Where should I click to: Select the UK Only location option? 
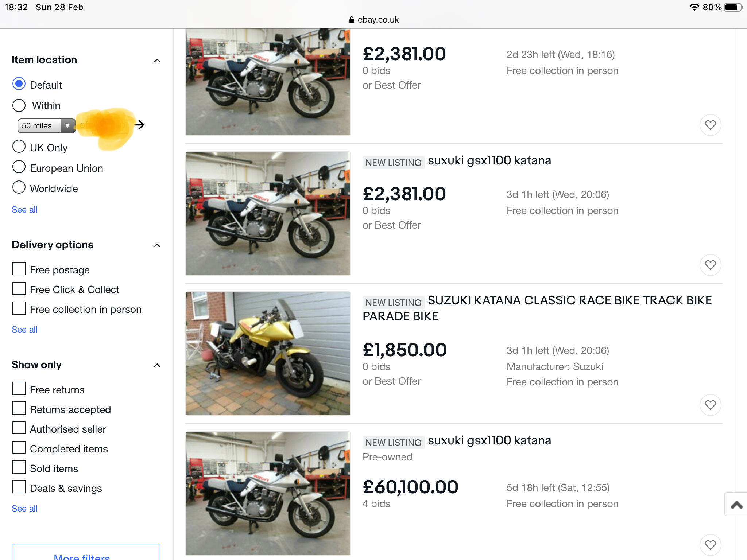click(x=19, y=147)
